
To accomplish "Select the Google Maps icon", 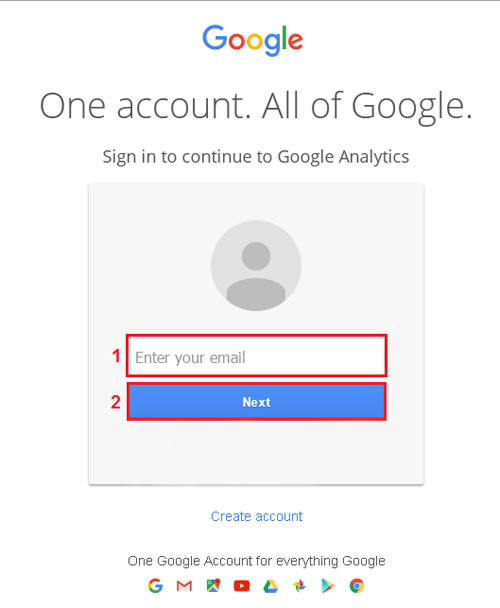I will (x=213, y=586).
